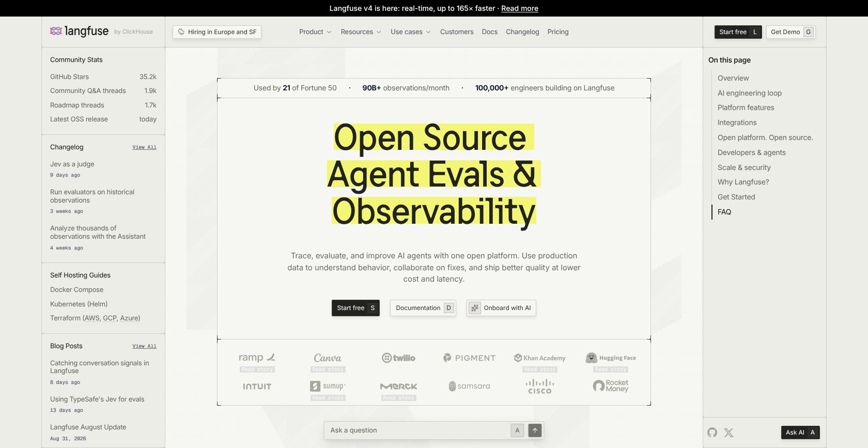Open the ramp customer logo
The width and height of the screenshot is (868, 448).
(x=257, y=358)
